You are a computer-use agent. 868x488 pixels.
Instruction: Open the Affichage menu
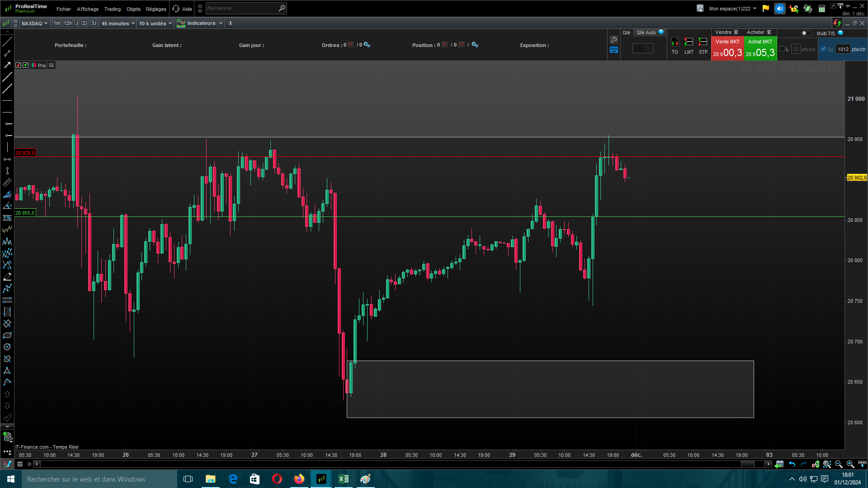(x=87, y=9)
